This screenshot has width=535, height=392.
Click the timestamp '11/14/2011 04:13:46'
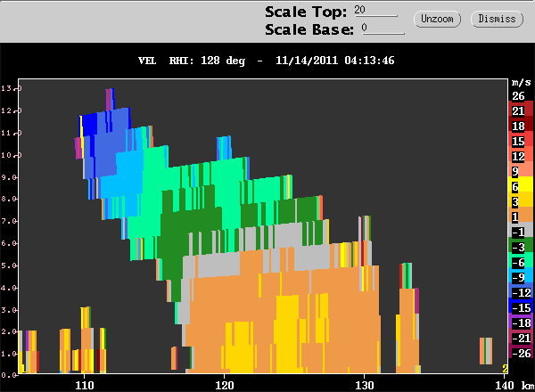[x=334, y=61]
